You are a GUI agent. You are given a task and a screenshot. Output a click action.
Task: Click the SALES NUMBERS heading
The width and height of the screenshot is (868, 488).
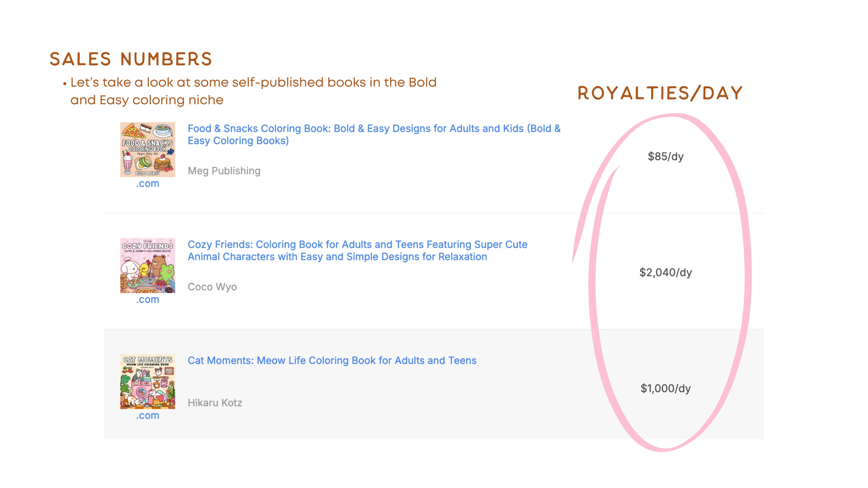131,59
